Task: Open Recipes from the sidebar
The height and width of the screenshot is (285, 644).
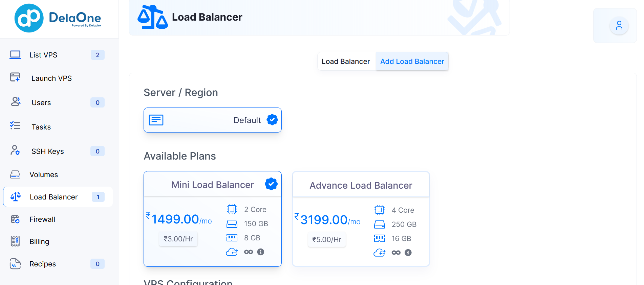Action: pyautogui.click(x=43, y=264)
